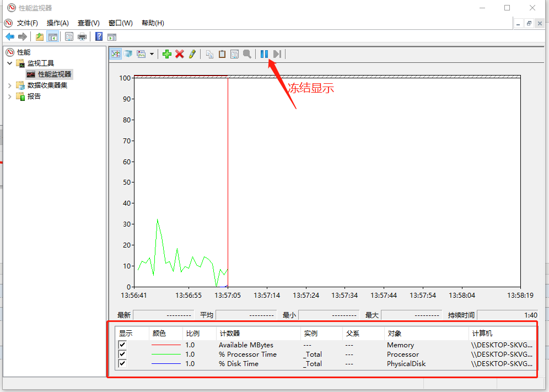The width and height of the screenshot is (549, 392).
Task: Open the graph type dropdown arrow
Action: tap(152, 54)
